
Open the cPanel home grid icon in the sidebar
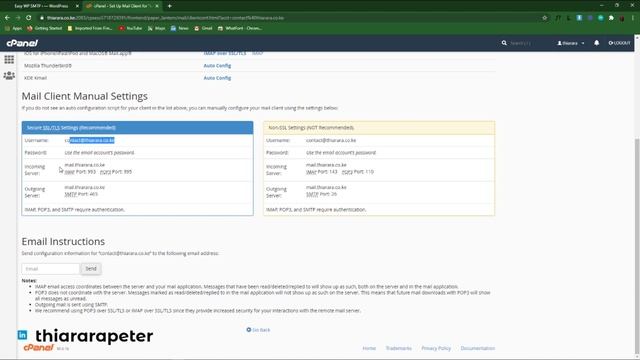click(x=9, y=60)
